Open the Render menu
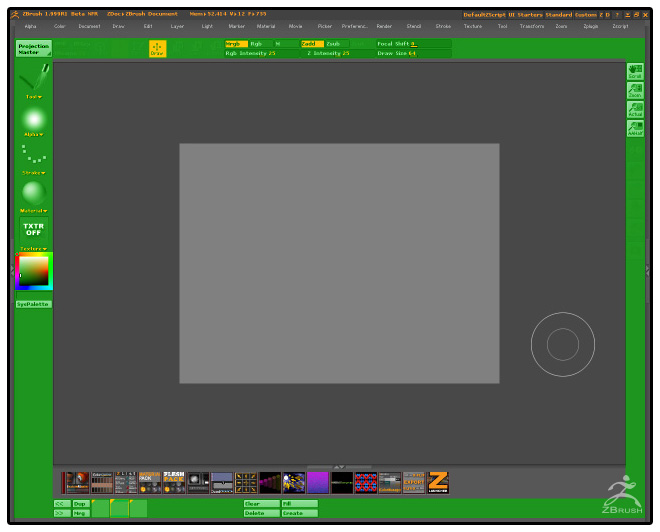This screenshot has width=660, height=532. (x=384, y=26)
